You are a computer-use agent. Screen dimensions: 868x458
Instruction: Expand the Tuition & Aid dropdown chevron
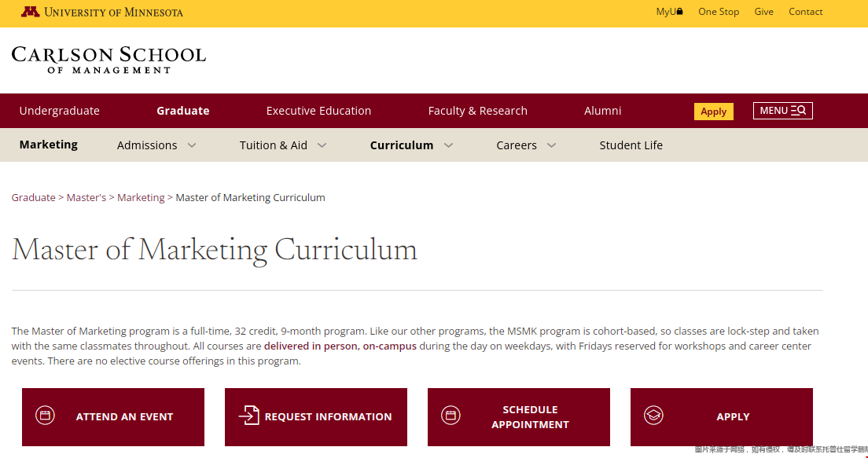click(322, 145)
